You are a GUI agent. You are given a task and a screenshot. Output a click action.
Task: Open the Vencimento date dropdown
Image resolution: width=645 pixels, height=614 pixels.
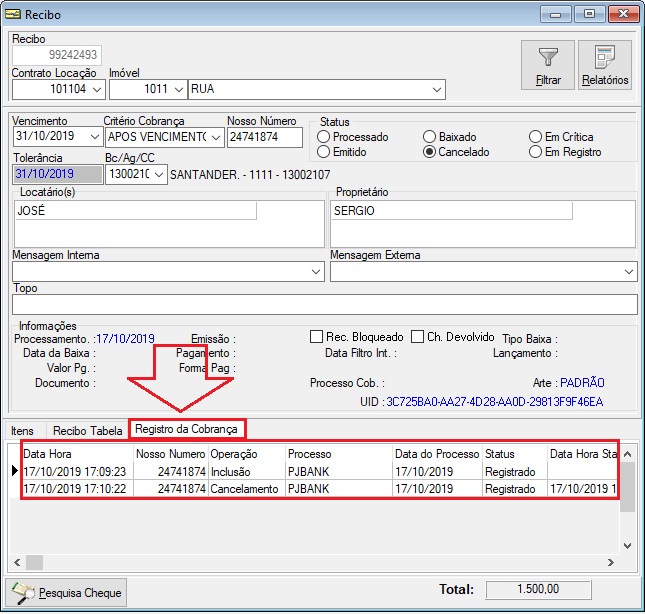(93, 137)
